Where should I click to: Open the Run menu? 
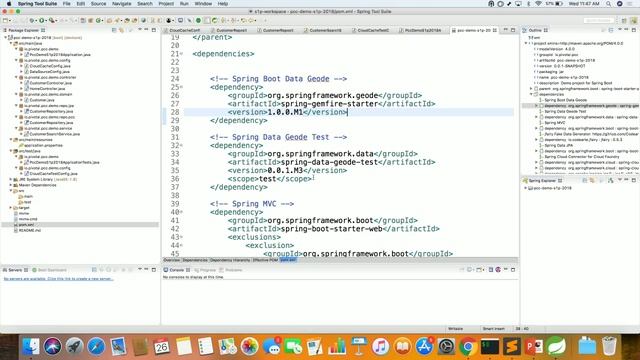(x=184, y=4)
